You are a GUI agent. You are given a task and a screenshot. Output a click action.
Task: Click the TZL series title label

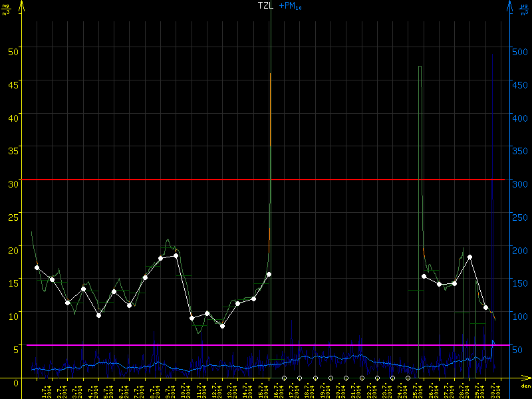tap(265, 5)
